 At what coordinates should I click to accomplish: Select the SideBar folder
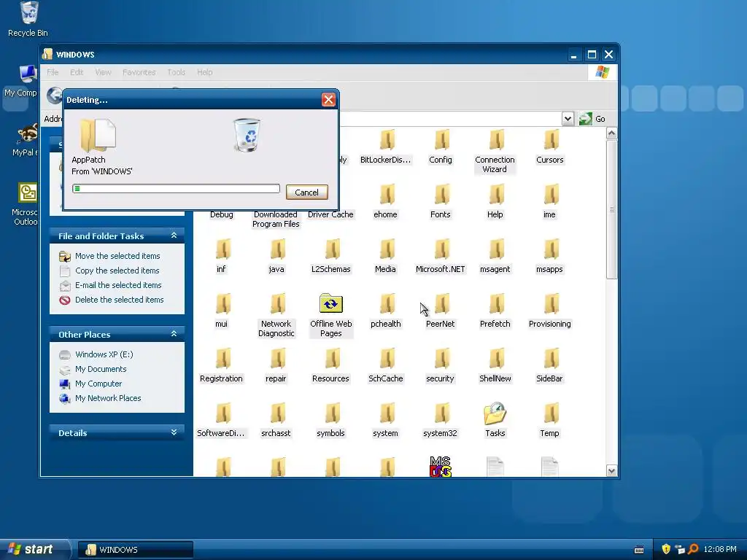pos(550,366)
